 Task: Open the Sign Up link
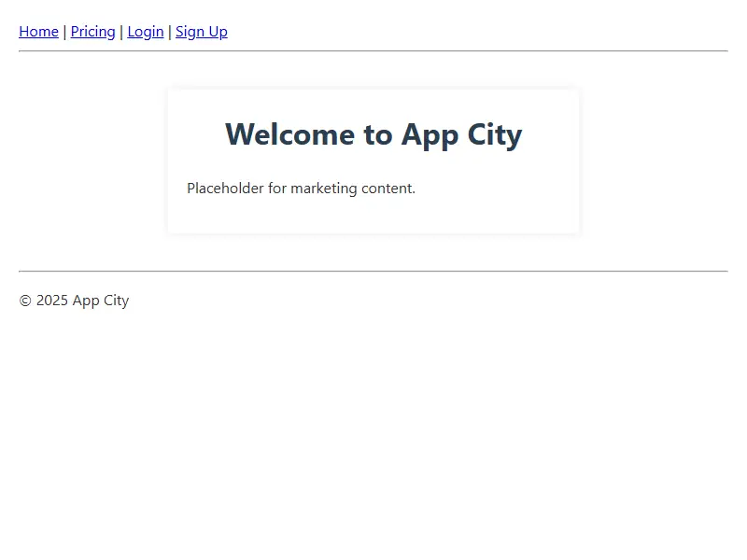pos(202,32)
